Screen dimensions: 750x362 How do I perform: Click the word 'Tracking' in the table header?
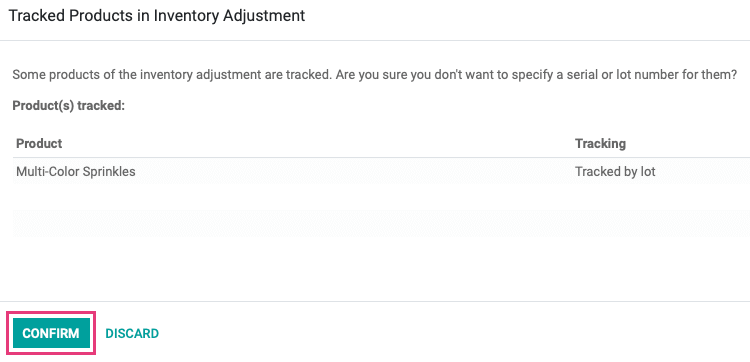600,143
